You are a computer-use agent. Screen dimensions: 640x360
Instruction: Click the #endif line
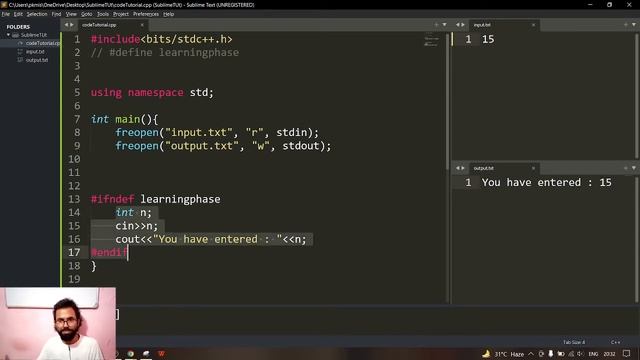pyautogui.click(x=109, y=252)
